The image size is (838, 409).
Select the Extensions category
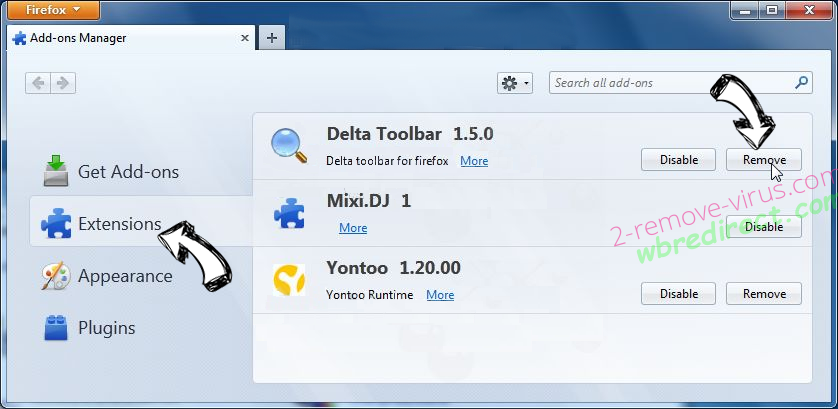(x=119, y=224)
